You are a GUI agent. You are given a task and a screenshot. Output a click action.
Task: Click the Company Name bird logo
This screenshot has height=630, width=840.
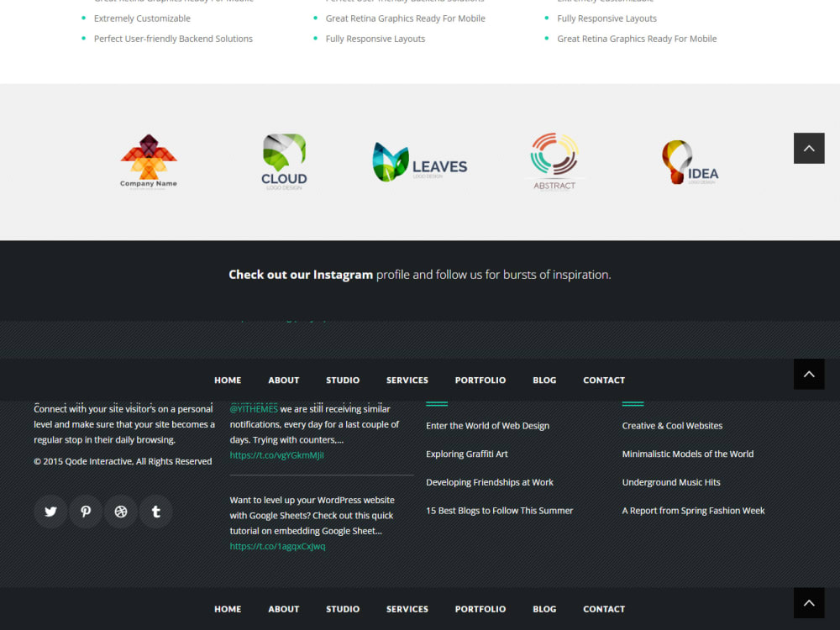[x=149, y=161]
